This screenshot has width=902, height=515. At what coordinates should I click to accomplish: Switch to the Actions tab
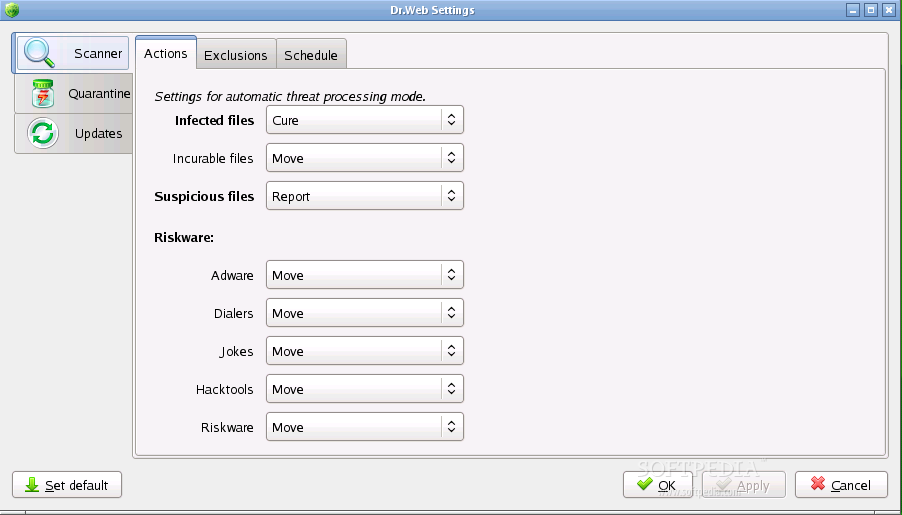pyautogui.click(x=166, y=54)
